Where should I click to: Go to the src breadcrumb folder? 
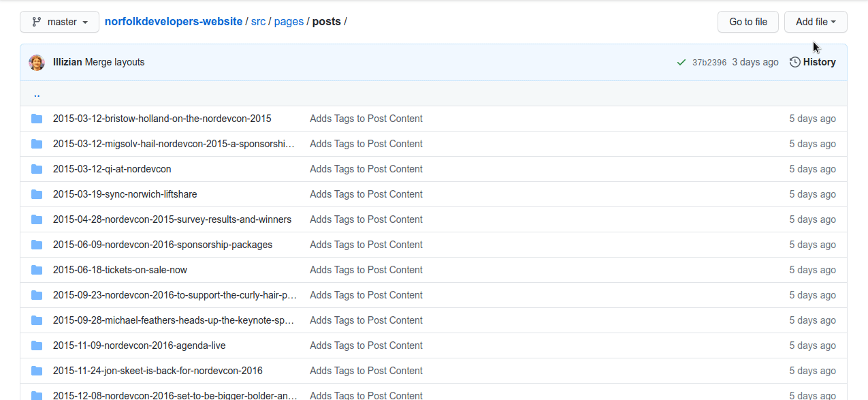[x=258, y=22]
